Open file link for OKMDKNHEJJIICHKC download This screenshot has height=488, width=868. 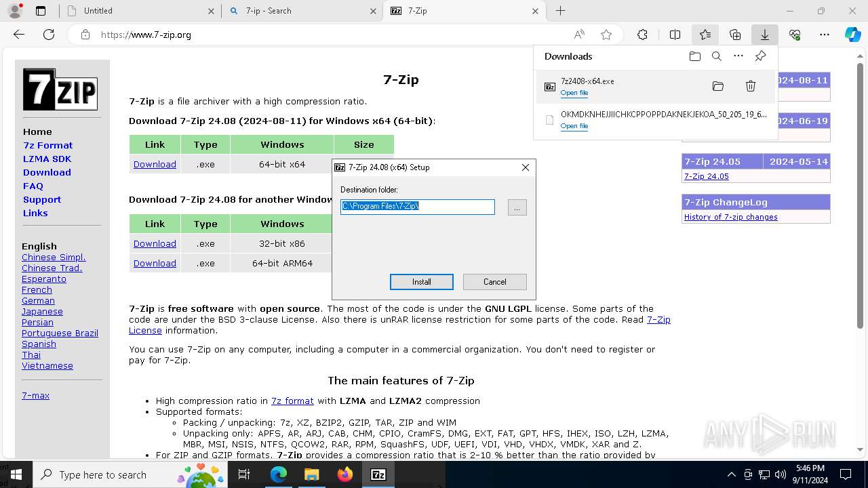[574, 126]
